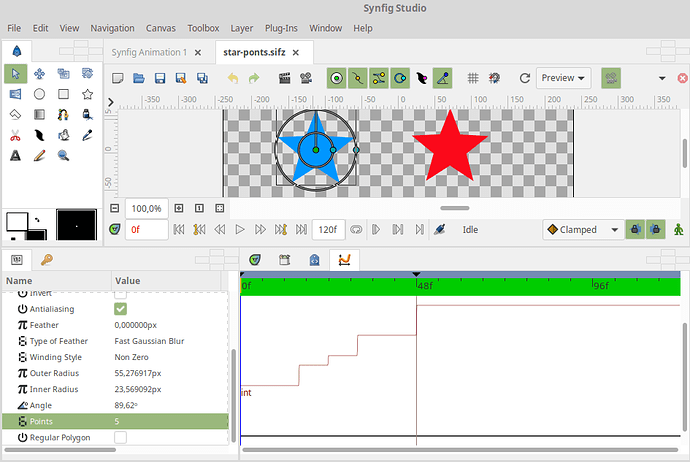
Task: Enable the Regular Polygon checkbox
Action: [x=121, y=438]
